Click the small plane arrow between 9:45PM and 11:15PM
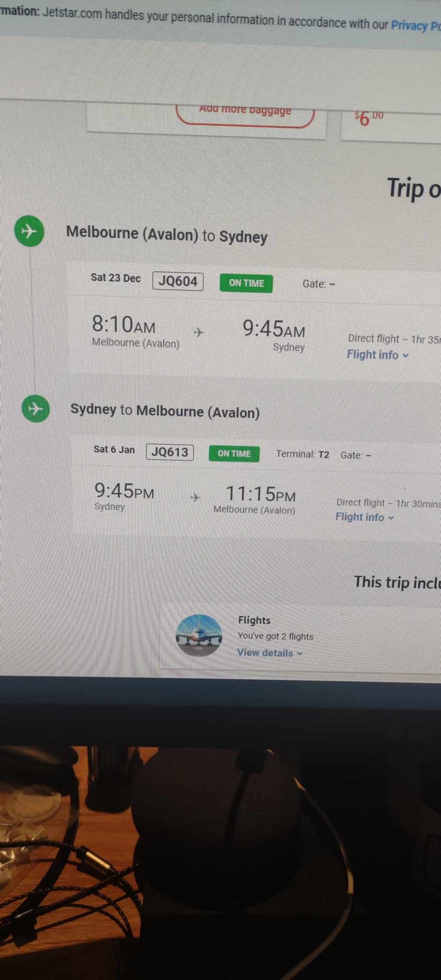This screenshot has height=980, width=441. [195, 497]
